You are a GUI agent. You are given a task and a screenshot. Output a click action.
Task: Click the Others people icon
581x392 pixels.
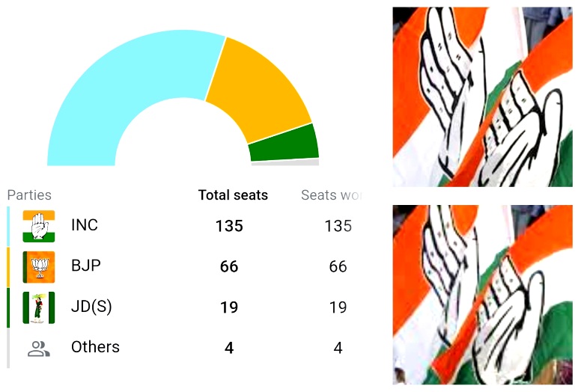pyautogui.click(x=39, y=348)
